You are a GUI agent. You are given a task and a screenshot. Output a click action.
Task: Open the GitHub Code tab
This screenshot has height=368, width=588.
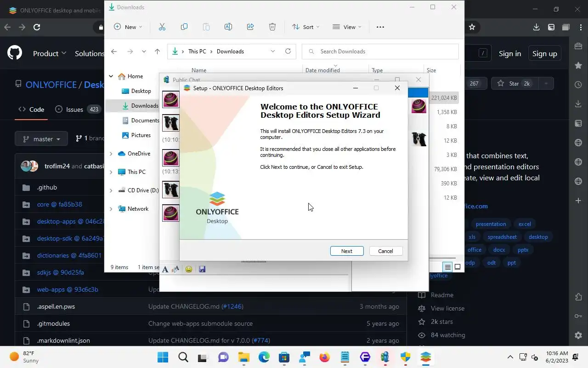(31, 109)
